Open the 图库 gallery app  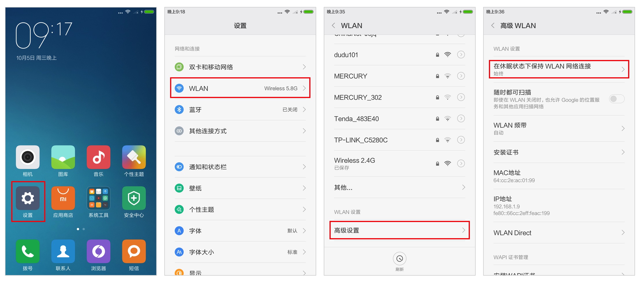click(x=63, y=157)
